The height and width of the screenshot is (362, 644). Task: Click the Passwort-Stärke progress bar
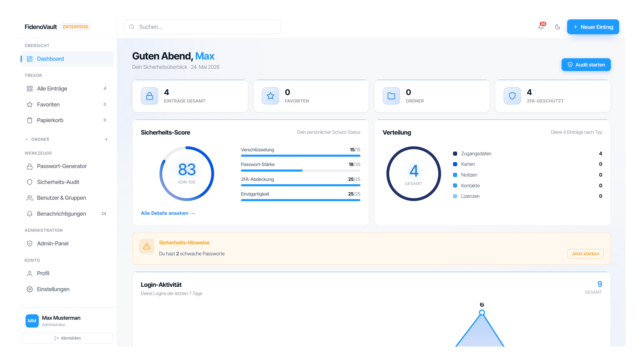tap(301, 170)
